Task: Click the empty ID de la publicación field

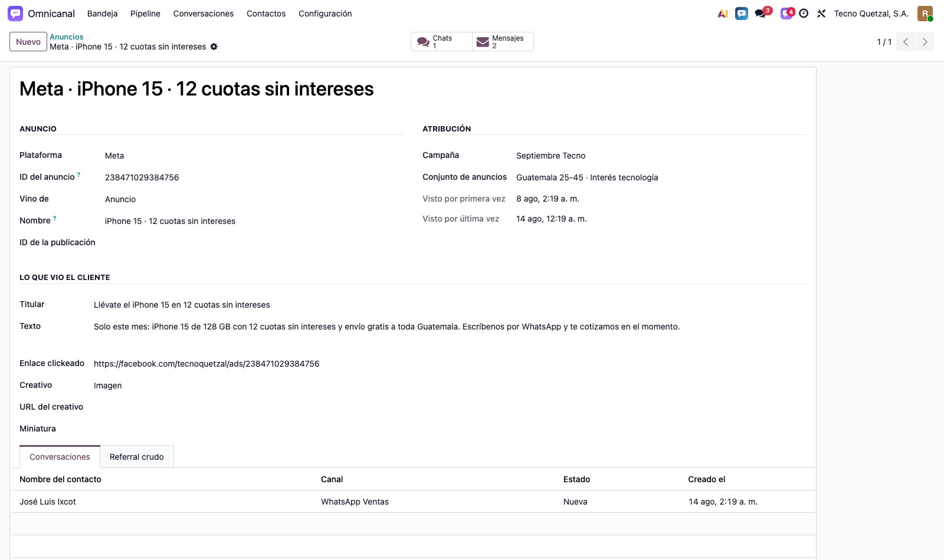Action: 254,243
